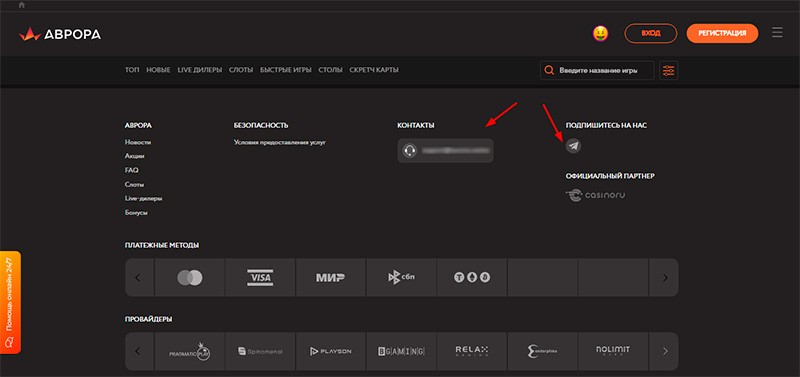Open the game filter settings icon
This screenshot has height=377, width=800.
(x=668, y=70)
